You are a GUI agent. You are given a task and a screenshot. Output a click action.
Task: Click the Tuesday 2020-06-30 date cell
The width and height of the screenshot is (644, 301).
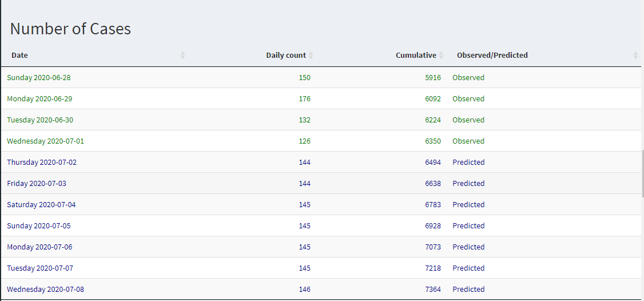[39, 120]
